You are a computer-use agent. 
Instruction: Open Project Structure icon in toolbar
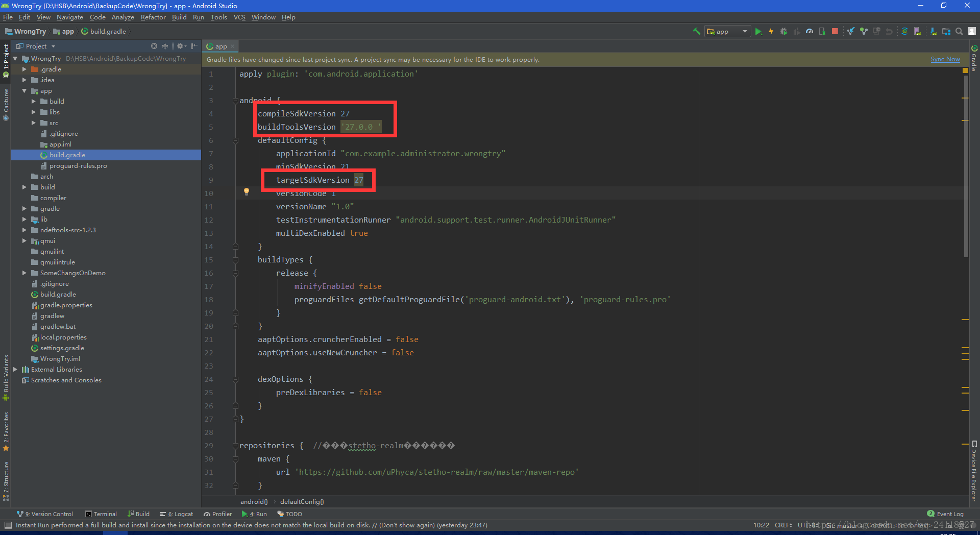pyautogui.click(x=946, y=31)
